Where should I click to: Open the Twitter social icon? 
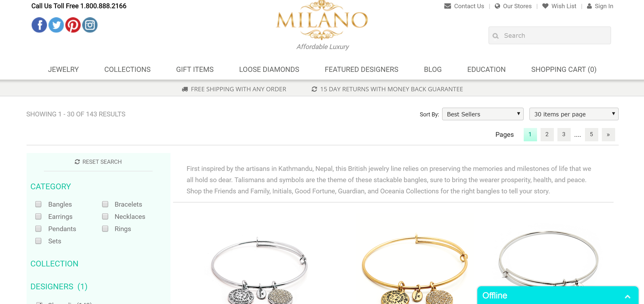pos(56,25)
